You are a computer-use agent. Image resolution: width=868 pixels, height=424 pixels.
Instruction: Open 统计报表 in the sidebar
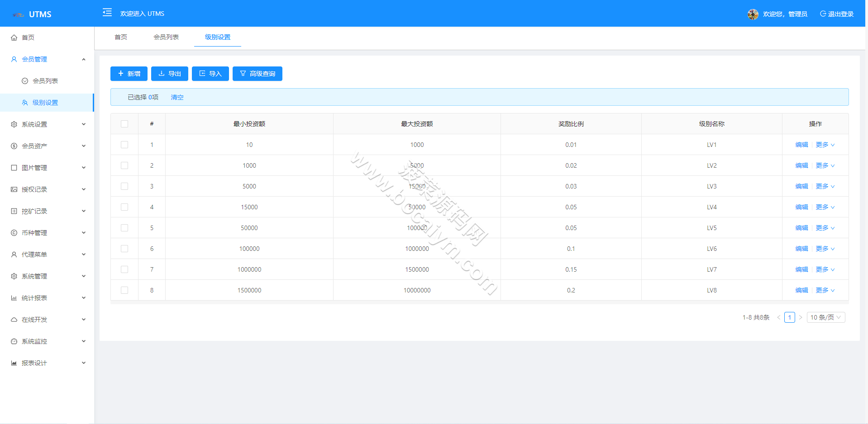(x=47, y=298)
